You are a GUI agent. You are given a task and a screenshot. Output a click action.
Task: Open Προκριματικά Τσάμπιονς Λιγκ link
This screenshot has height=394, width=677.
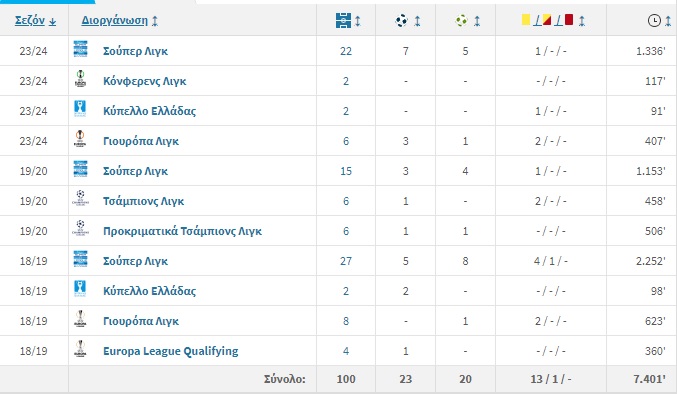[182, 231]
